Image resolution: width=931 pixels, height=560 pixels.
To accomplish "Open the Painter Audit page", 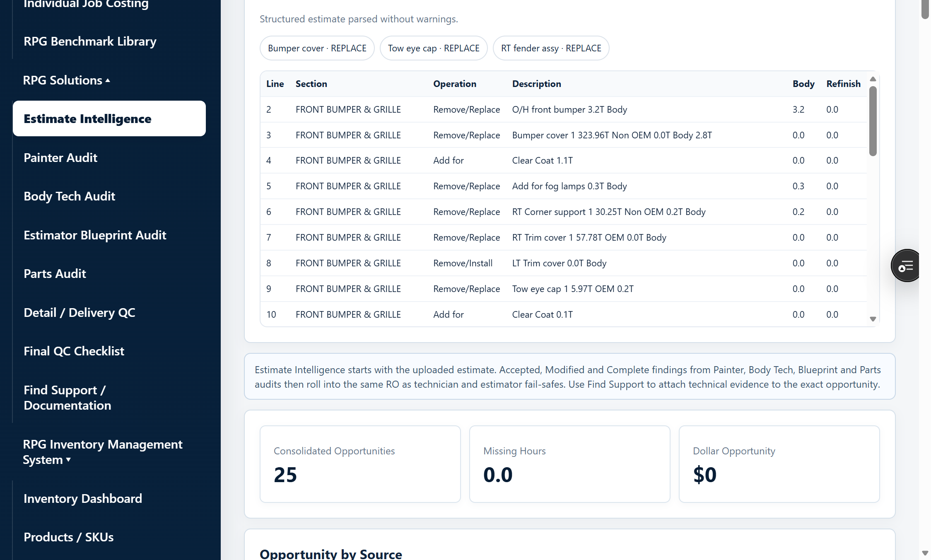I will click(60, 158).
